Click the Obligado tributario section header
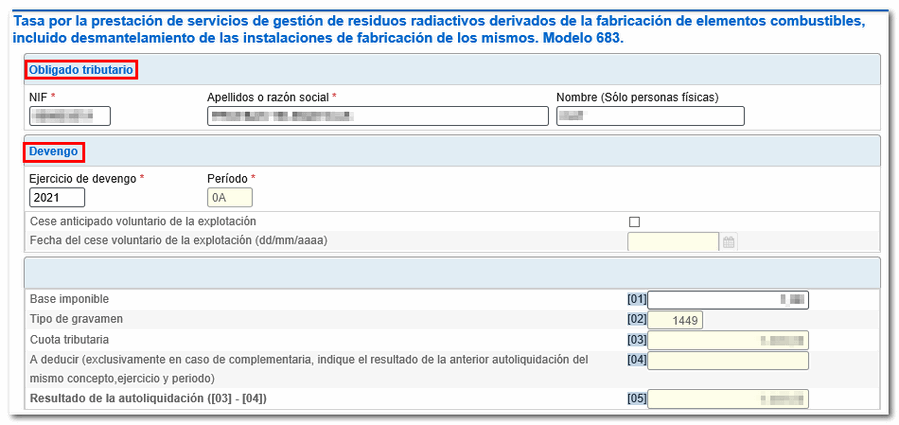The image size is (899, 425). (x=80, y=69)
